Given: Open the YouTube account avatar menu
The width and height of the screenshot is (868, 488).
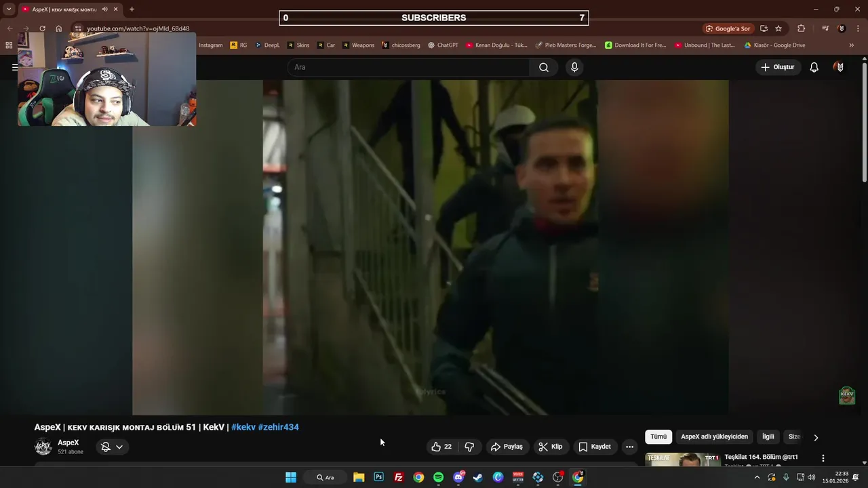Looking at the screenshot, I should 840,67.
